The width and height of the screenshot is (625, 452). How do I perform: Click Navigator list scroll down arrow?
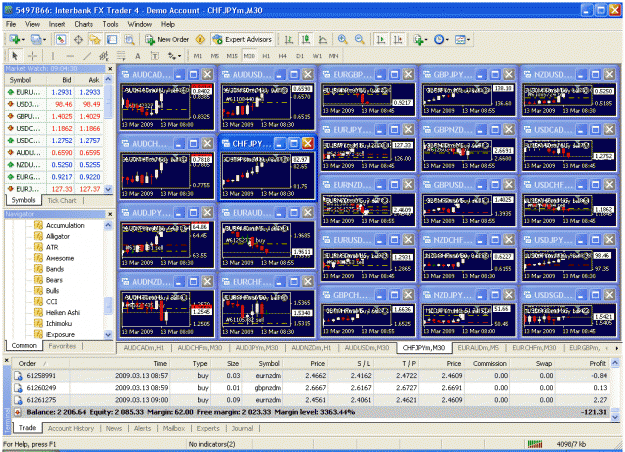[x=108, y=334]
